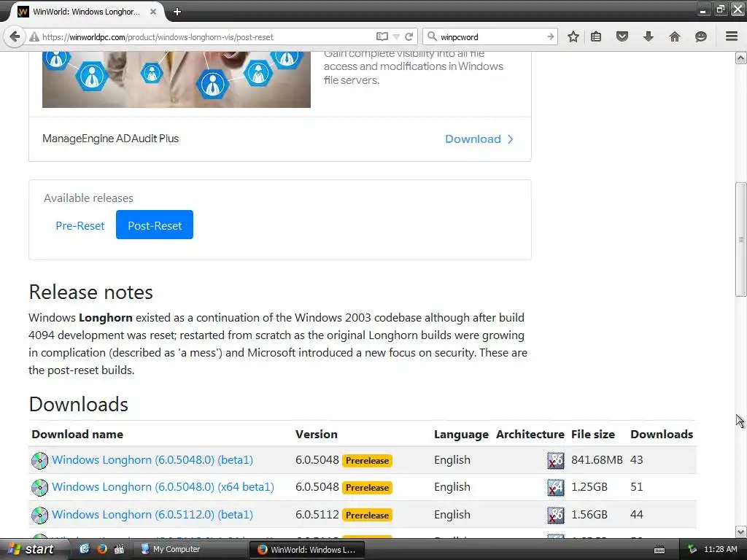Switch to My Computer taskbar window
Screen dimensions: 747x560
pyautogui.click(x=190, y=550)
